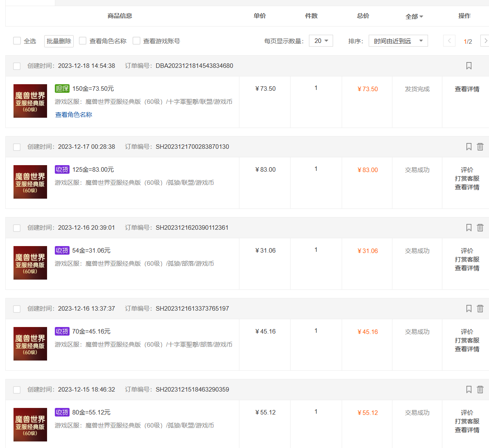Screen dimensions: 489x448
Task: Open the 每页显示数量 dropdown showing 20
Action: 321,41
